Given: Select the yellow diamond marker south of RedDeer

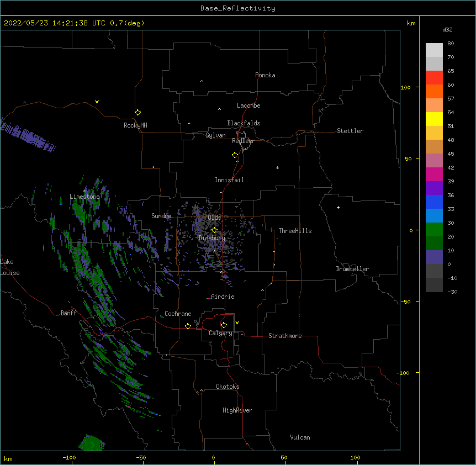Looking at the screenshot, I should 235,155.
